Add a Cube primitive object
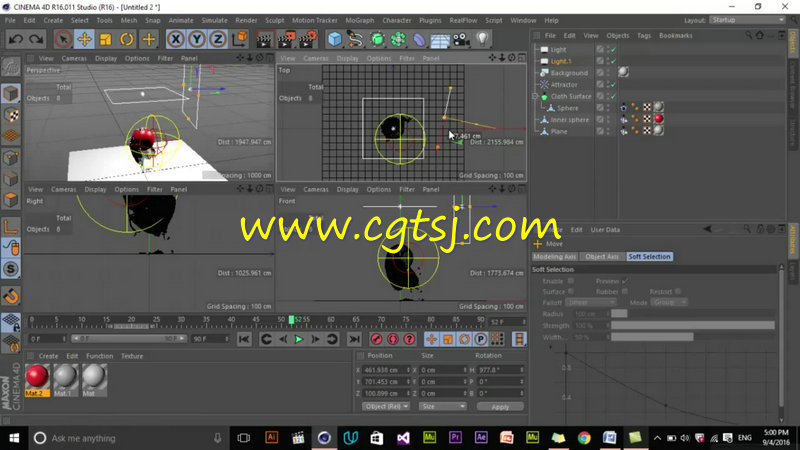Screen dimensions: 800x450 pos(335,39)
